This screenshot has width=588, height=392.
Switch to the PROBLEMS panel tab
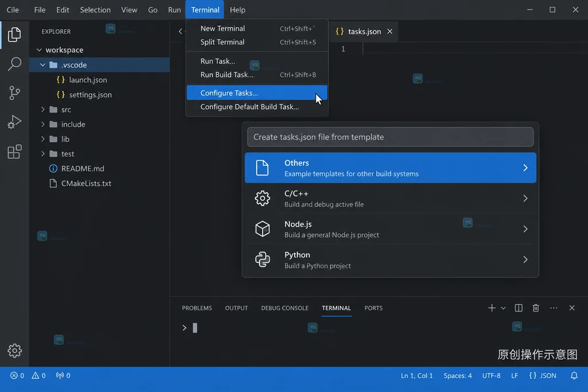pyautogui.click(x=197, y=308)
